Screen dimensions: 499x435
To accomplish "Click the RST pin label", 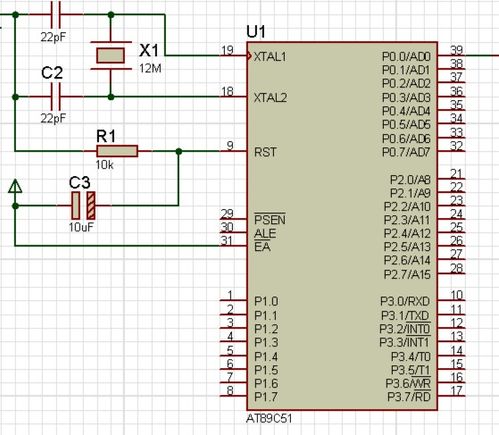I will [x=265, y=152].
